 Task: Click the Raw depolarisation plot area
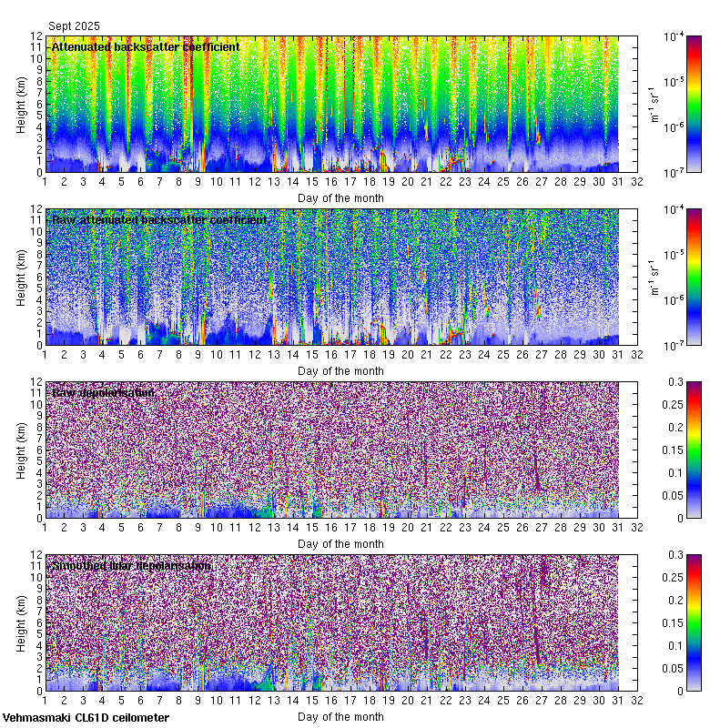click(341, 450)
